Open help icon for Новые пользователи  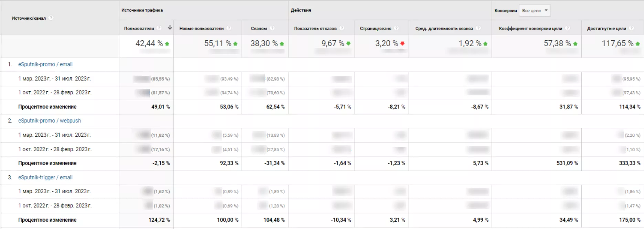coord(229,28)
